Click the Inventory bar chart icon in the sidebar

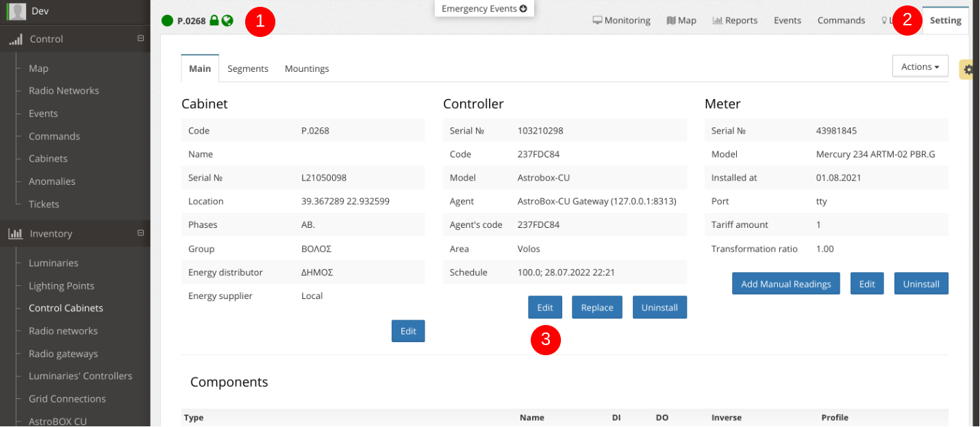pos(15,234)
